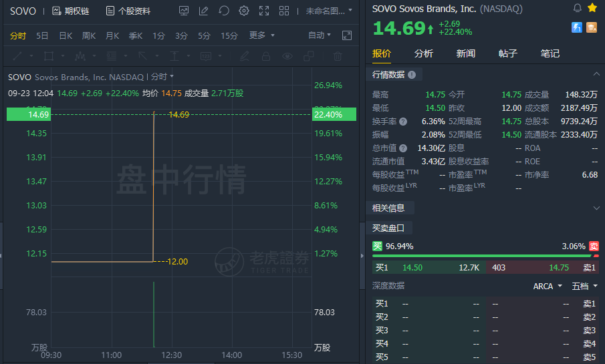Screen dimensions: 605x364
Task: Open the 五档 depth levels dropdown
Action: [584, 286]
